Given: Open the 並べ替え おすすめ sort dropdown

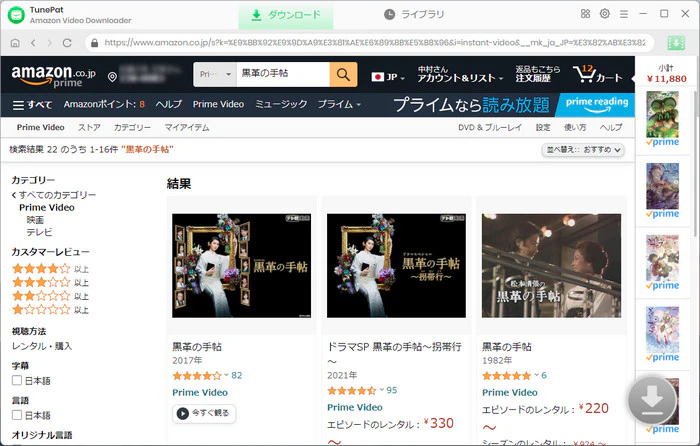Looking at the screenshot, I should (583, 150).
